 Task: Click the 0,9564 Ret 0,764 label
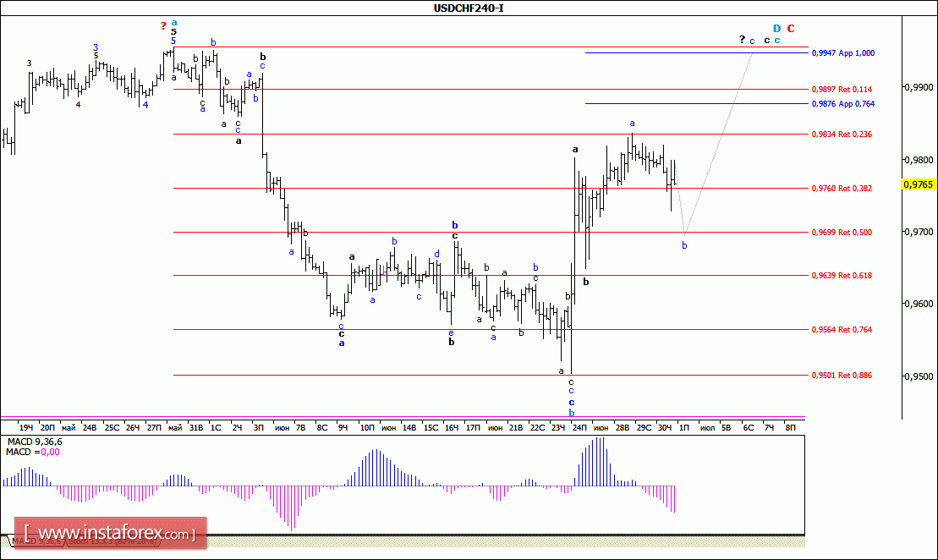(x=842, y=330)
